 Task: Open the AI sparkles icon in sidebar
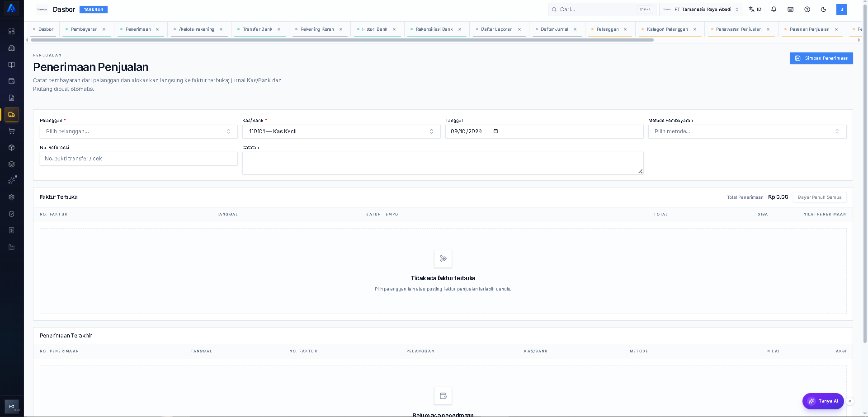click(12, 181)
